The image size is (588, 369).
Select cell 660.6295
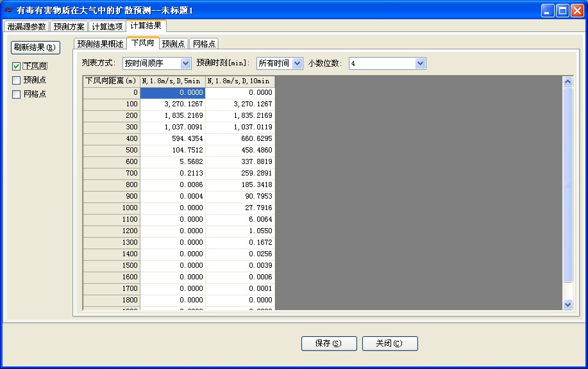240,138
